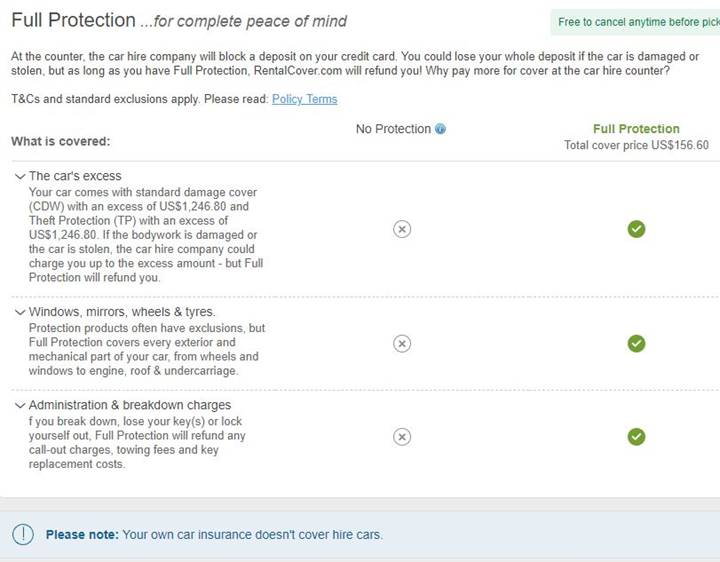Collapse the Windows, mirrors, wheels & tyres chevron

[20, 312]
